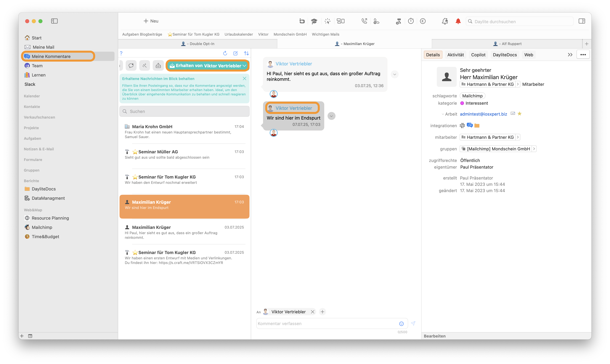610x364 pixels.
Task: Switch to the Copilot tab
Action: point(478,55)
